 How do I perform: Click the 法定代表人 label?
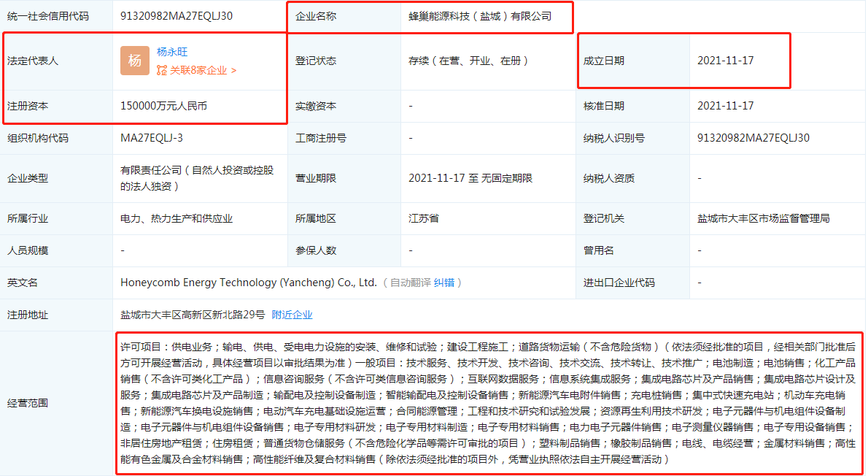pos(32,61)
